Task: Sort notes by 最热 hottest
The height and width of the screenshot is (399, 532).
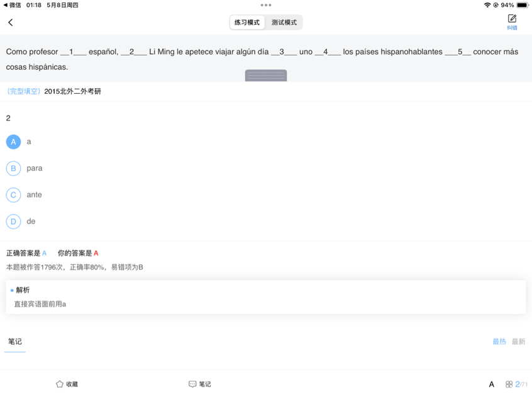Action: pyautogui.click(x=499, y=341)
